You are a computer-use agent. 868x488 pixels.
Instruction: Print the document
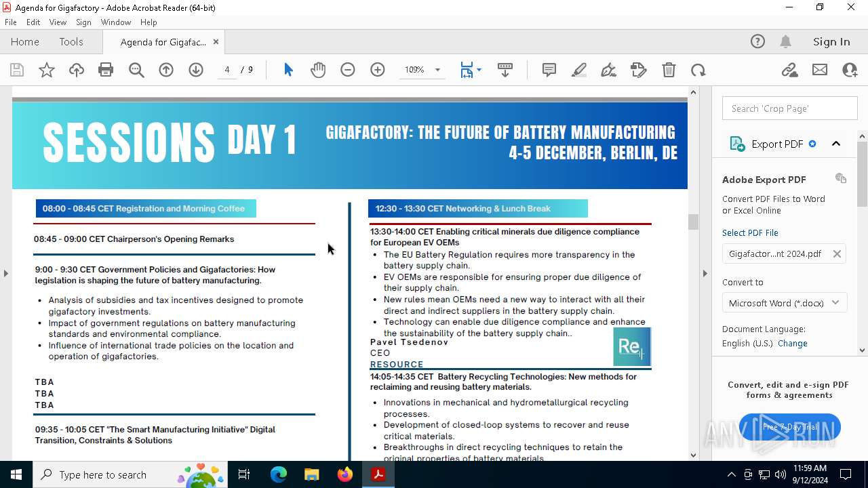tap(106, 70)
